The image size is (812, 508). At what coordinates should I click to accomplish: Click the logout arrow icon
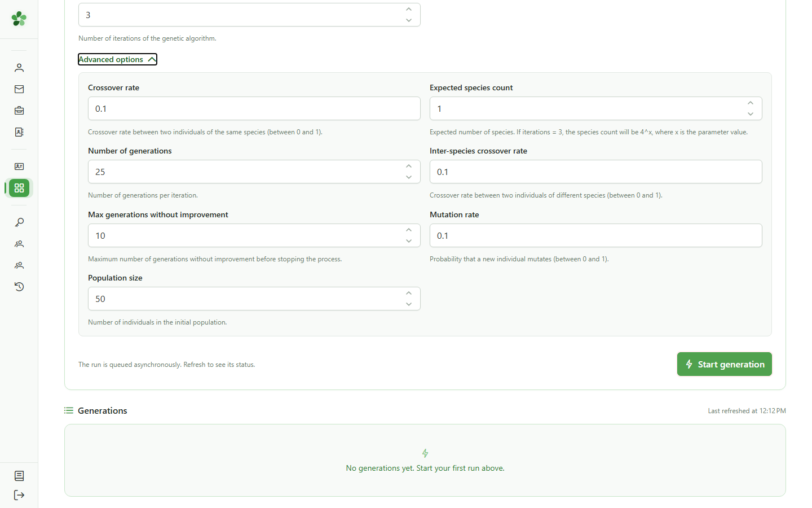[x=19, y=495]
